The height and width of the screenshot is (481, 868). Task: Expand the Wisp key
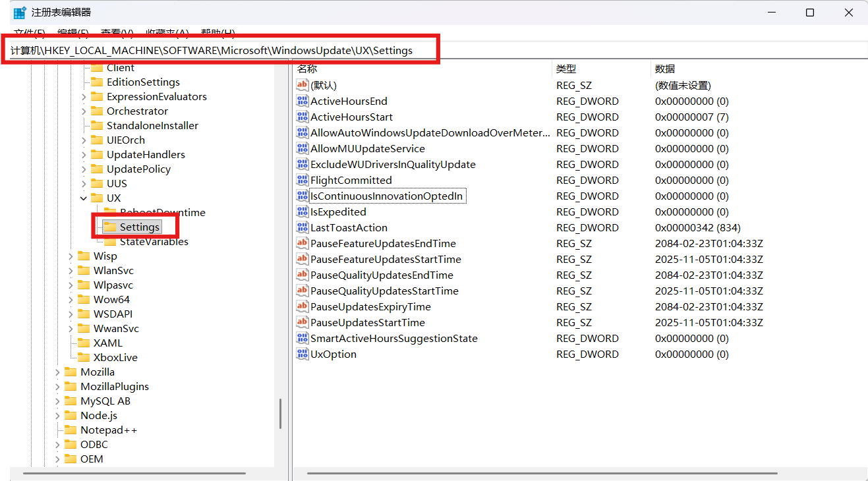coord(71,256)
